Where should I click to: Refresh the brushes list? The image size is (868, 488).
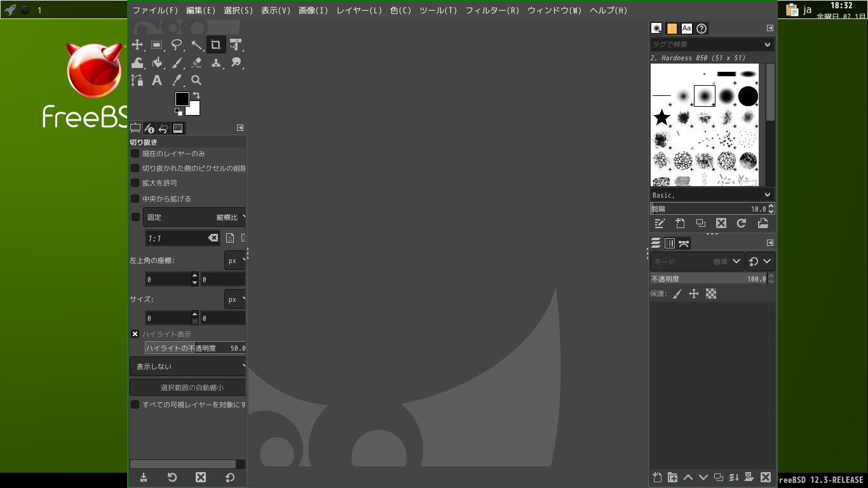pos(741,223)
